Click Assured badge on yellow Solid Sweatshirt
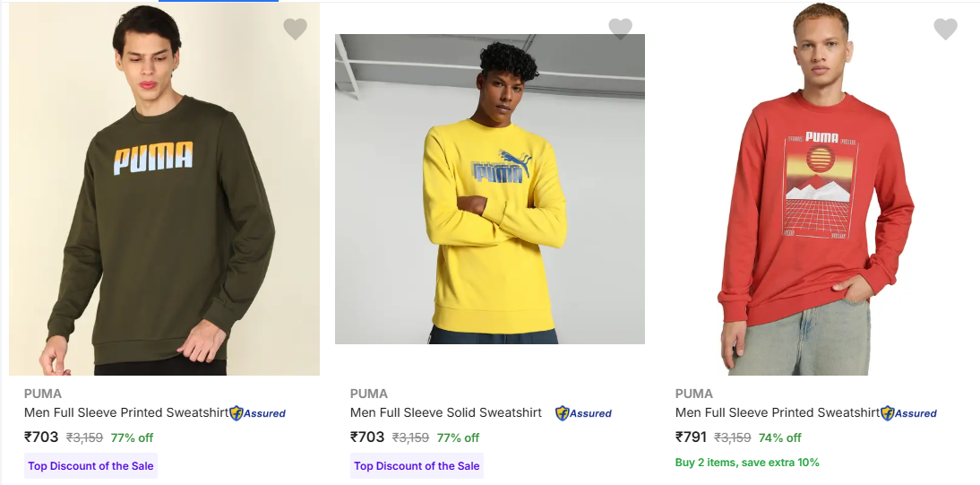Viewport: 980px width, 485px height. click(x=584, y=413)
